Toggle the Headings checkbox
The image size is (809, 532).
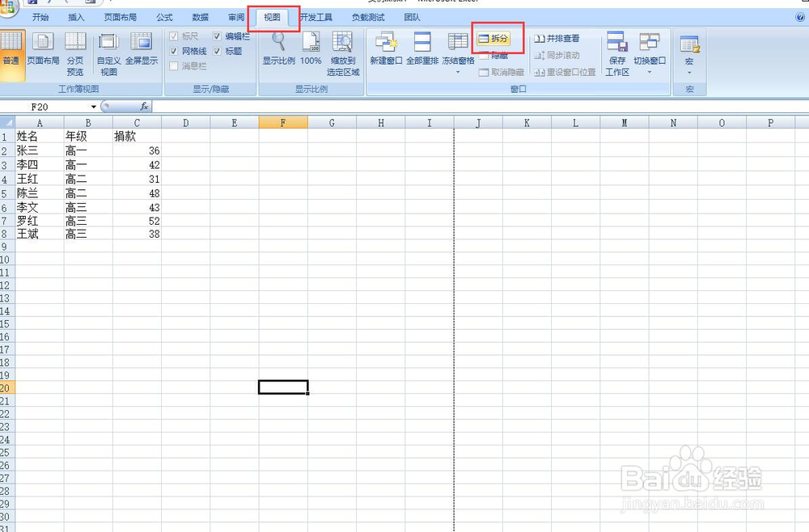coord(217,51)
